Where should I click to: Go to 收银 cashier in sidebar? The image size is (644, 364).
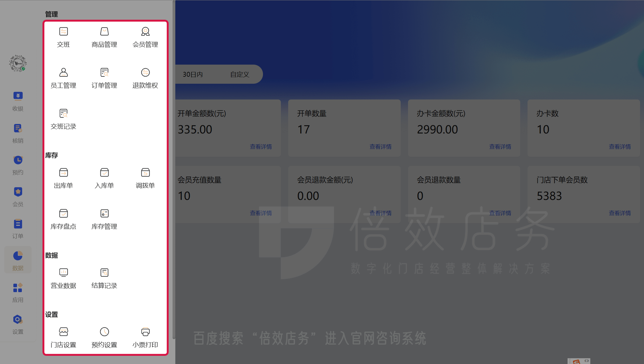tap(18, 101)
